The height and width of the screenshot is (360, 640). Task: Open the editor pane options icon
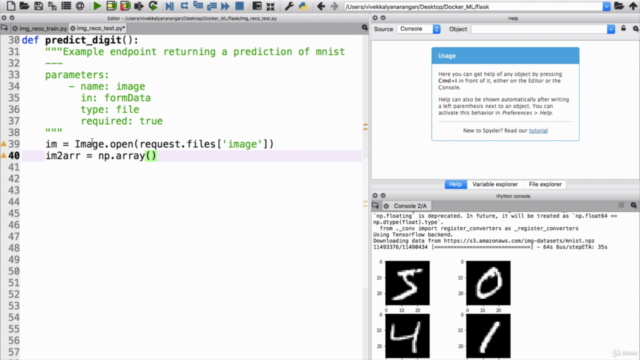point(364,27)
